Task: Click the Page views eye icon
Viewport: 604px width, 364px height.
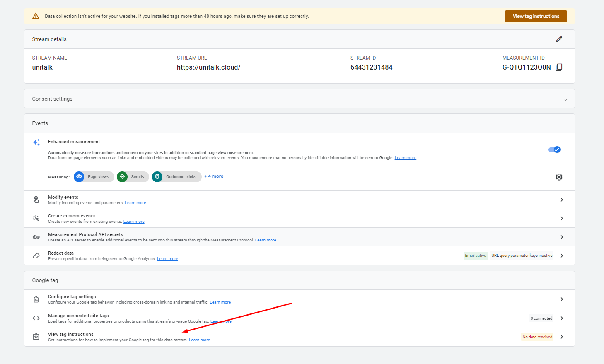Action: click(x=79, y=176)
